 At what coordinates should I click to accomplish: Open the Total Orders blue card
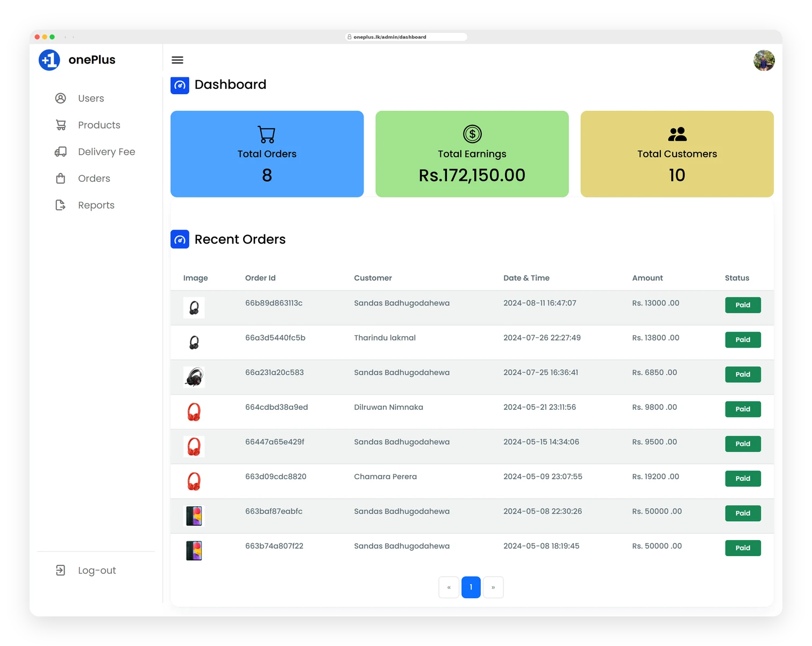pyautogui.click(x=267, y=154)
